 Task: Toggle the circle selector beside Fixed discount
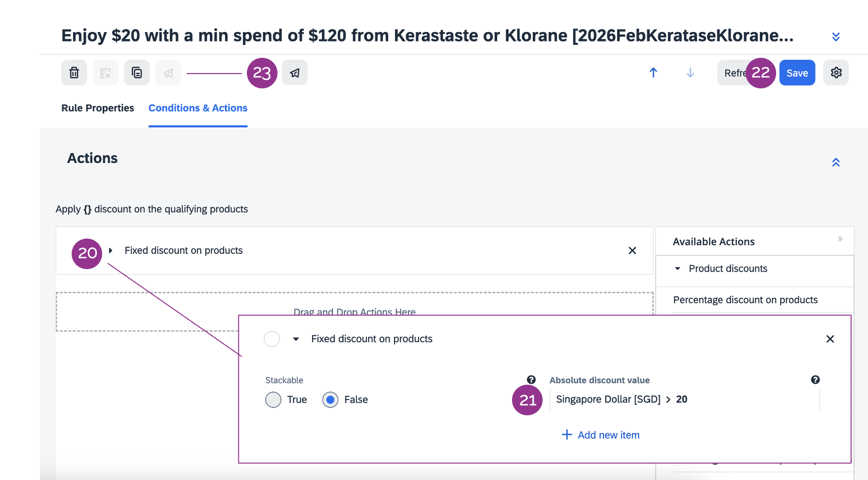pos(272,339)
